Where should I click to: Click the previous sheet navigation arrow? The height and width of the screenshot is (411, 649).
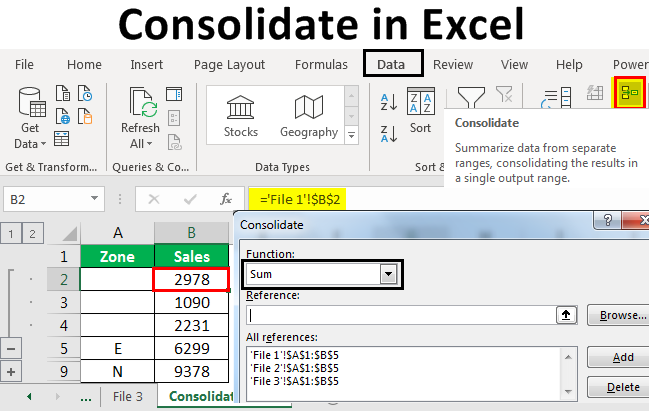(29, 397)
